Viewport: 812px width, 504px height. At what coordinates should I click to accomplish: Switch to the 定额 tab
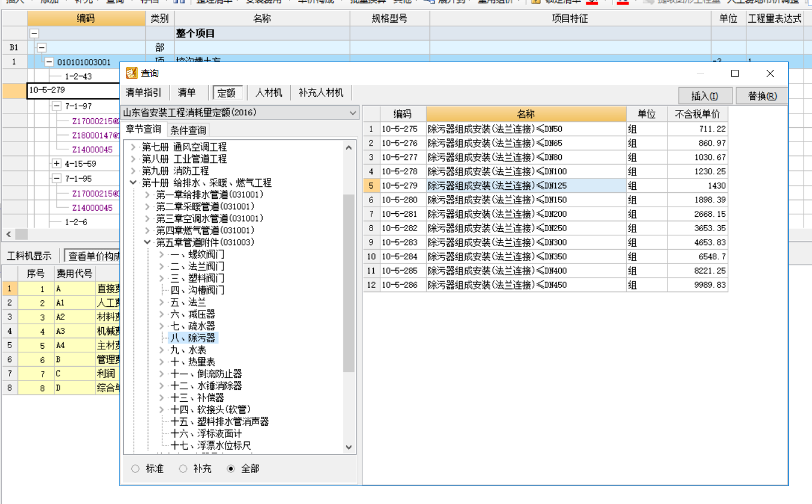point(227,93)
